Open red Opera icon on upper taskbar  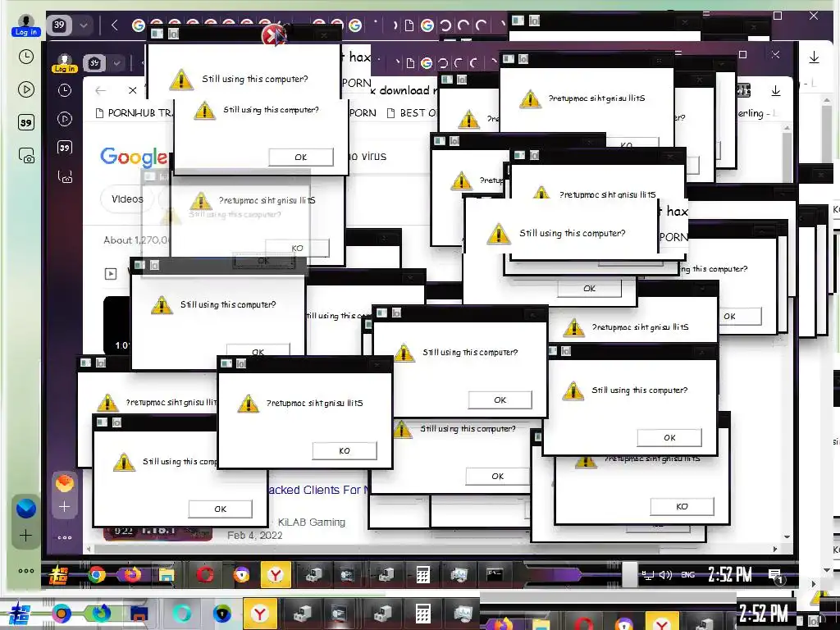[204, 575]
